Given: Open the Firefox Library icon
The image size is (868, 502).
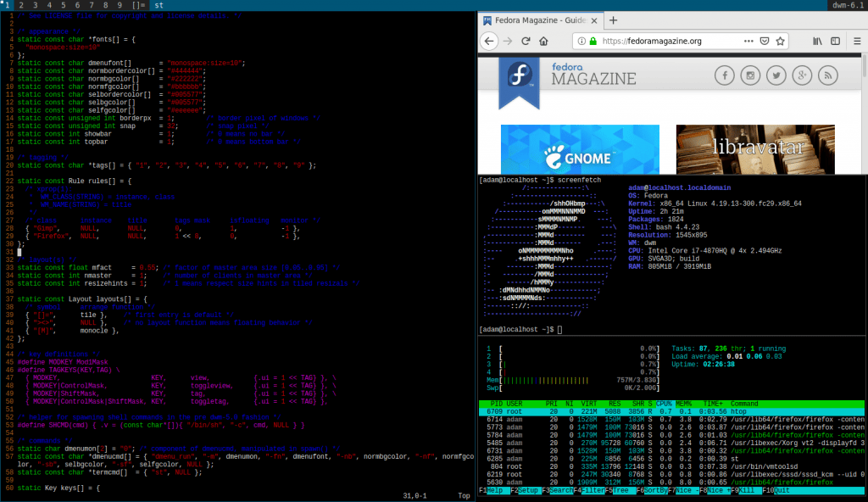Looking at the screenshot, I should click(x=819, y=41).
